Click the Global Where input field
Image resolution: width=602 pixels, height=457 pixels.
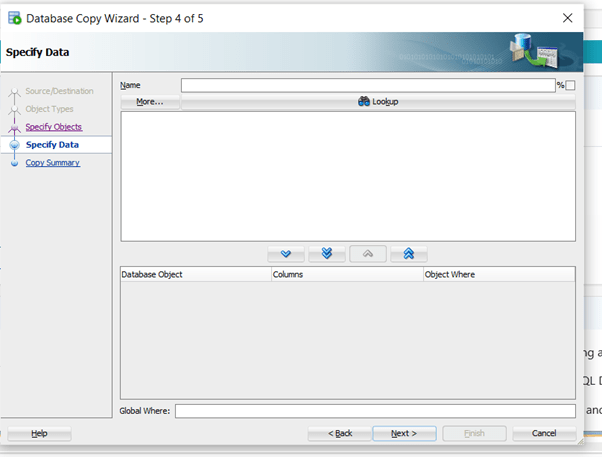pyautogui.click(x=375, y=411)
